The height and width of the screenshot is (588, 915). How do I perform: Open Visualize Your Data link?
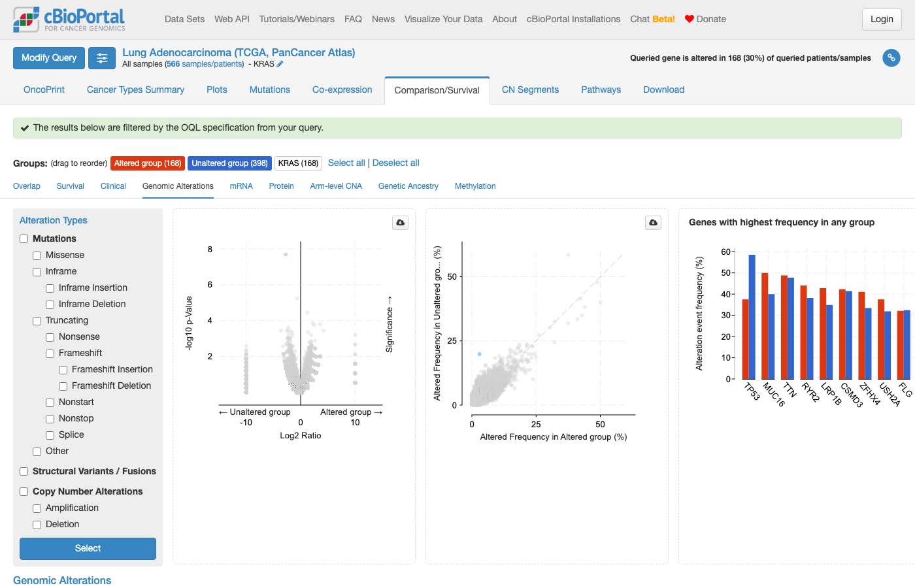pos(443,19)
